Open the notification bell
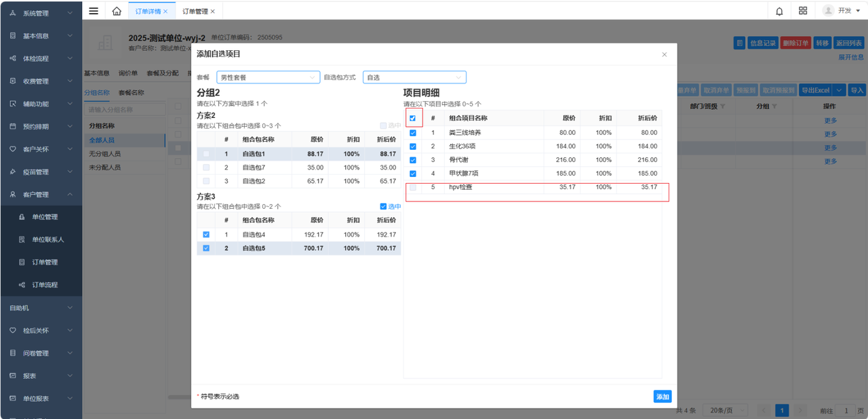The image size is (868, 419). click(779, 11)
